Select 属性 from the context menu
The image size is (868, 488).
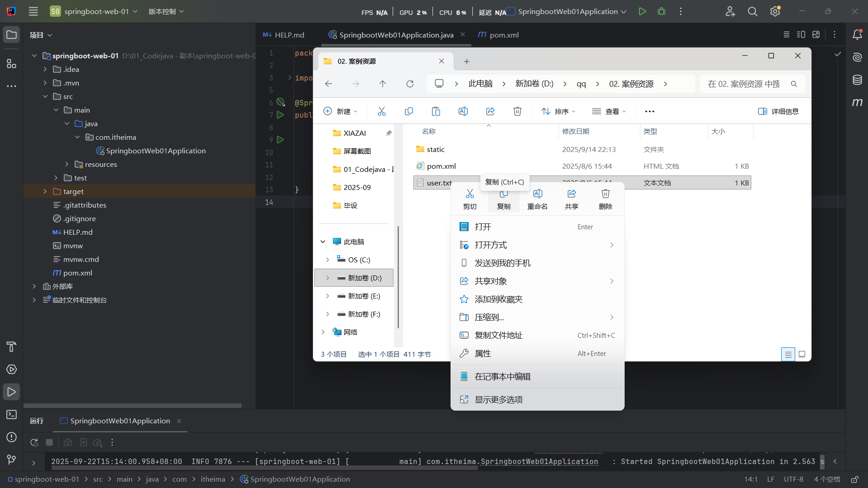tap(483, 353)
